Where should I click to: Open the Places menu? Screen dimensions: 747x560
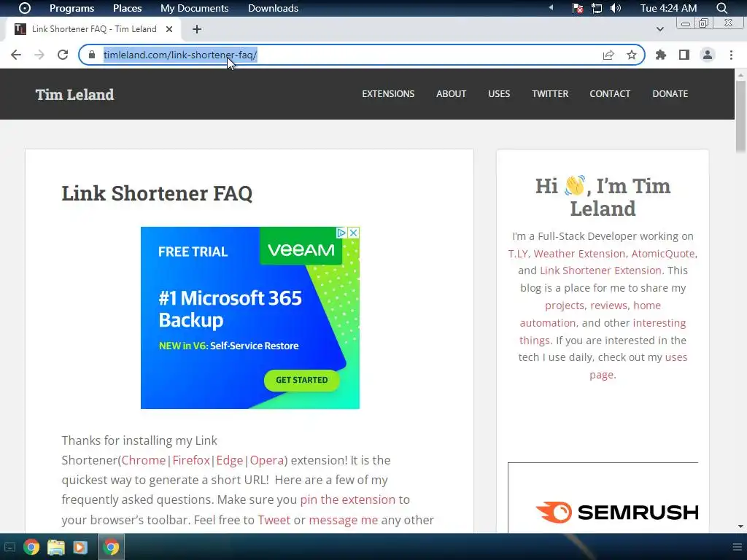(x=127, y=8)
